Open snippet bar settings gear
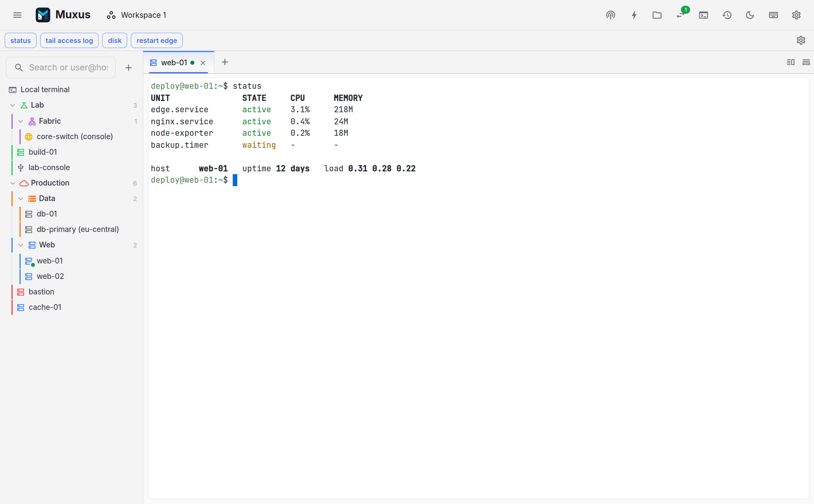The height and width of the screenshot is (504, 814). (x=801, y=40)
